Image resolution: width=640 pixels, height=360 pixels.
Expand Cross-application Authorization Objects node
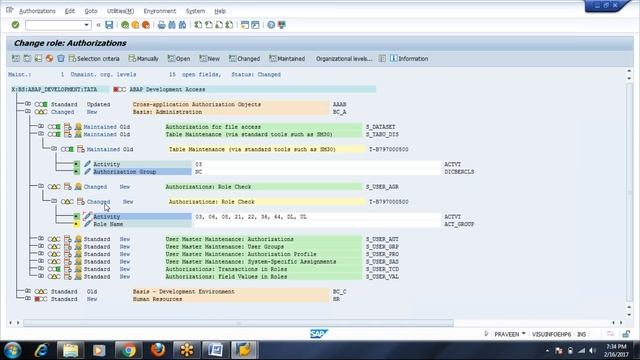28,104
